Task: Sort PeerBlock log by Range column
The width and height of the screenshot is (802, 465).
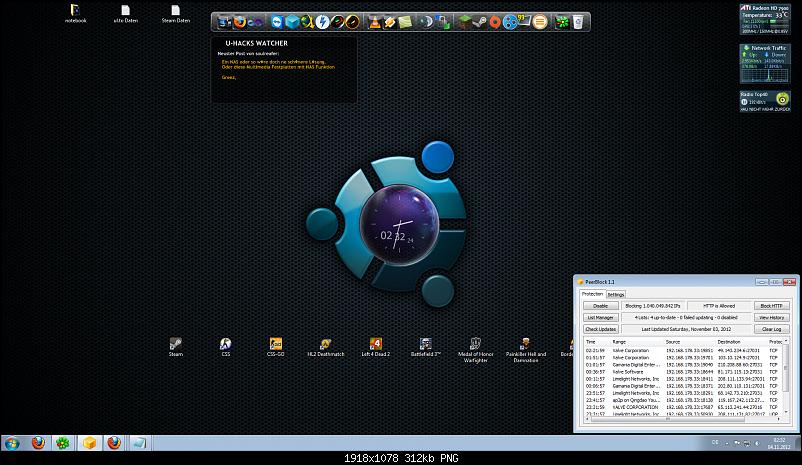Action: 637,342
